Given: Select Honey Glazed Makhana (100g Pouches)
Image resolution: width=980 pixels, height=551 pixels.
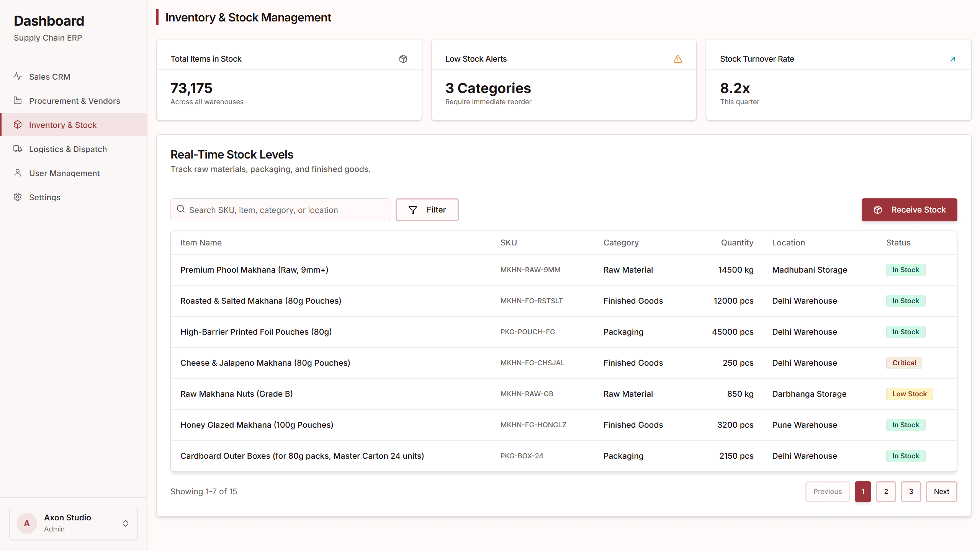Looking at the screenshot, I should coord(257,425).
